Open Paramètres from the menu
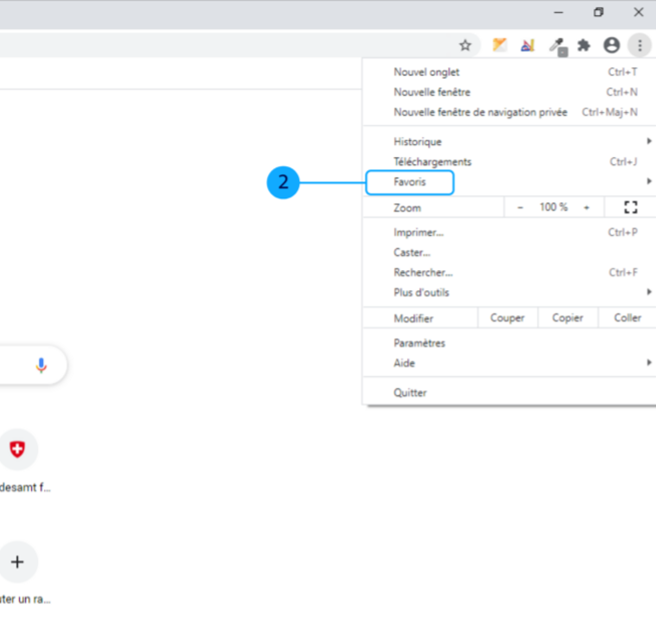The width and height of the screenshot is (656, 620). 420,343
